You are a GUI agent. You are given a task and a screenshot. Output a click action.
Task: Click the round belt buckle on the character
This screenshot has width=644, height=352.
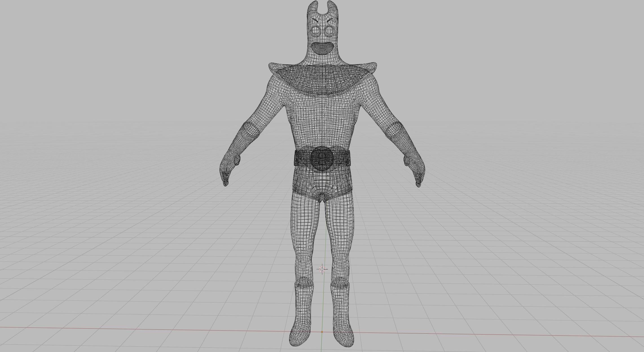tap(322, 158)
